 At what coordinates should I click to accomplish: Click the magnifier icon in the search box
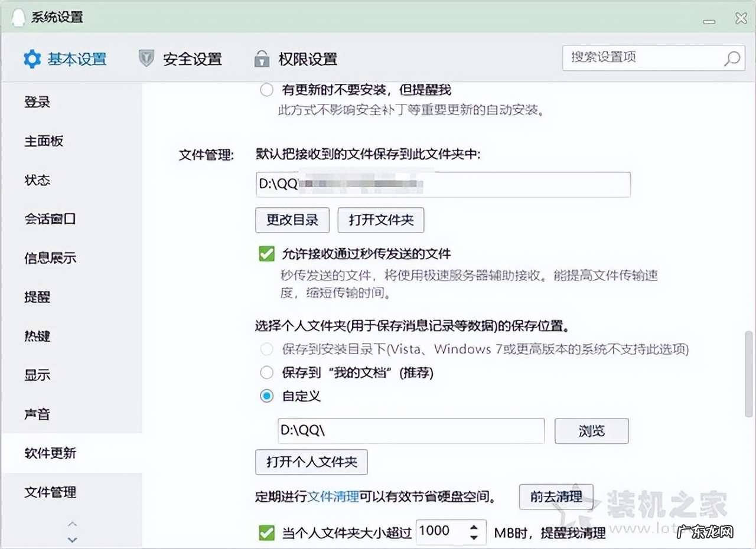(731, 58)
